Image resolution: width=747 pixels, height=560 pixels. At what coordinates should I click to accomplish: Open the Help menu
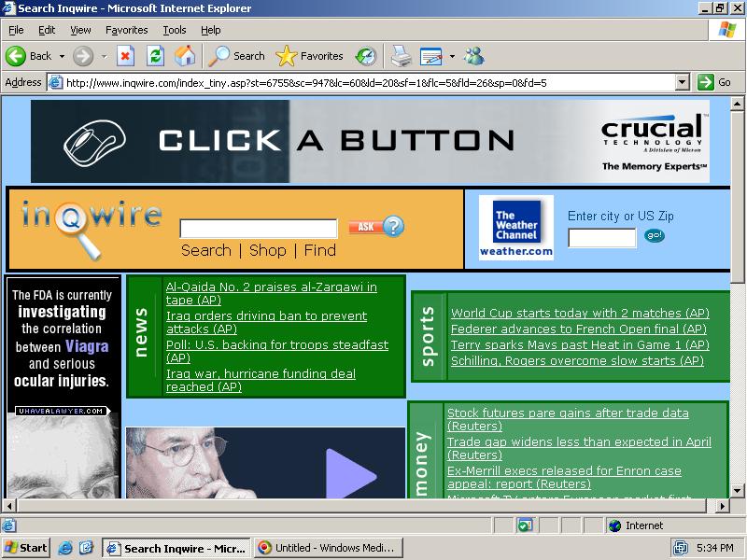tap(211, 30)
